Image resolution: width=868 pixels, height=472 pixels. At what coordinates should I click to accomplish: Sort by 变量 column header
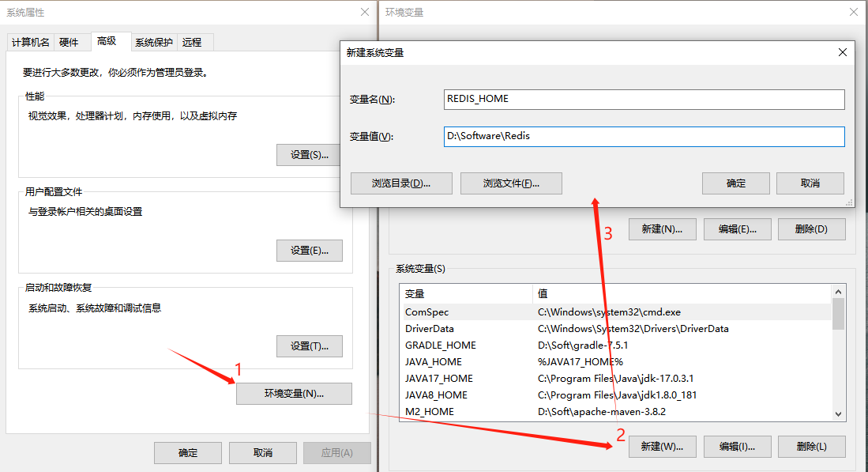(x=465, y=293)
